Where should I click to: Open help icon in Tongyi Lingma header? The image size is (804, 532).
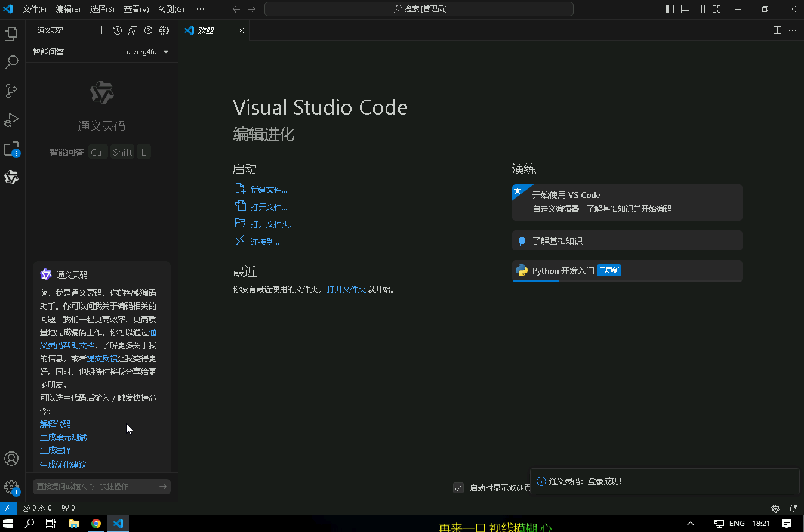point(149,30)
